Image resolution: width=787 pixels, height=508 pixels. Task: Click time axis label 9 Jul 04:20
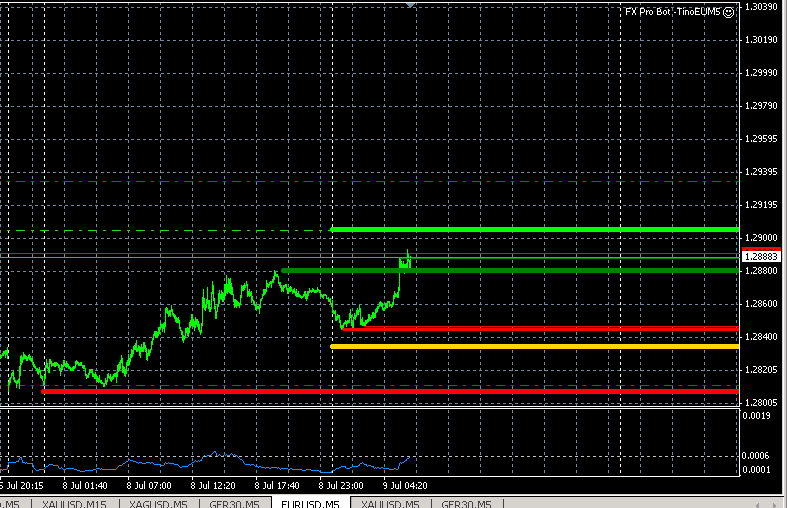[x=405, y=486]
